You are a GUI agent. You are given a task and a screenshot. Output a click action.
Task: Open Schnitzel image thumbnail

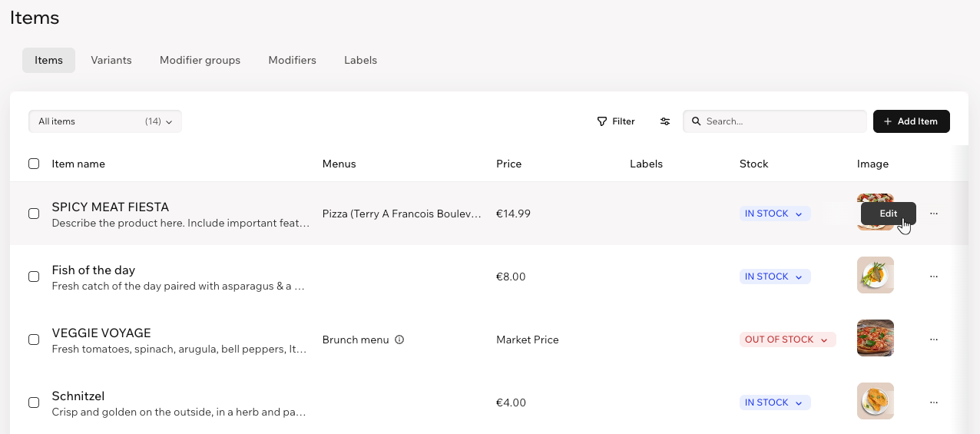point(876,401)
